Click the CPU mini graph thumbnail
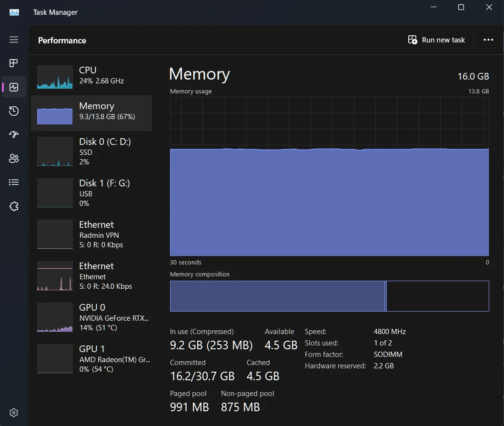 (55, 77)
